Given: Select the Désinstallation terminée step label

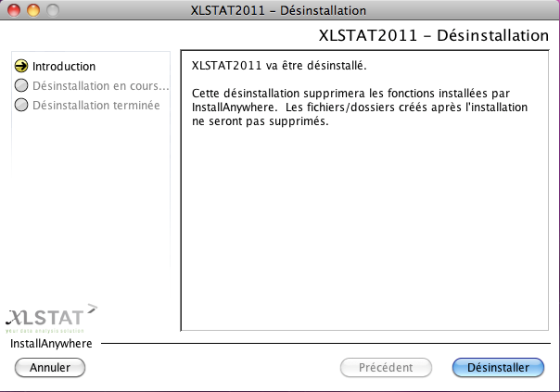Looking at the screenshot, I should pos(95,106).
